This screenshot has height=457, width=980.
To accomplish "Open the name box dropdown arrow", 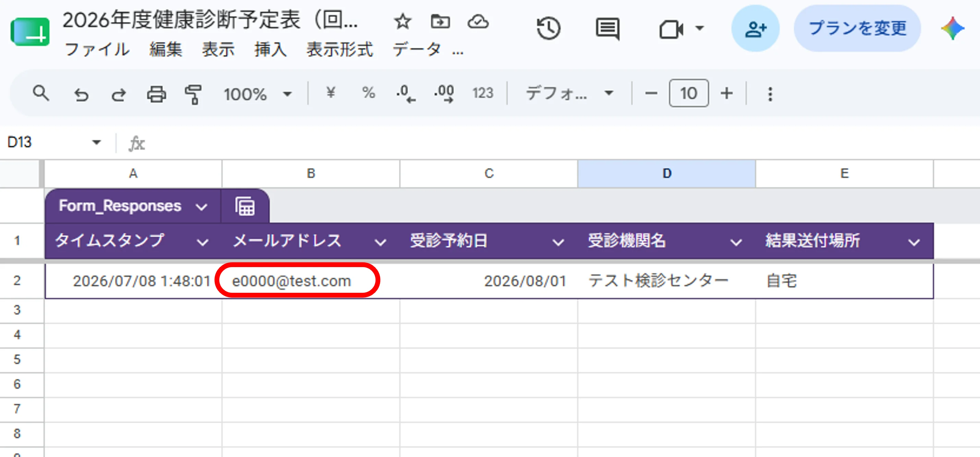I will [97, 142].
